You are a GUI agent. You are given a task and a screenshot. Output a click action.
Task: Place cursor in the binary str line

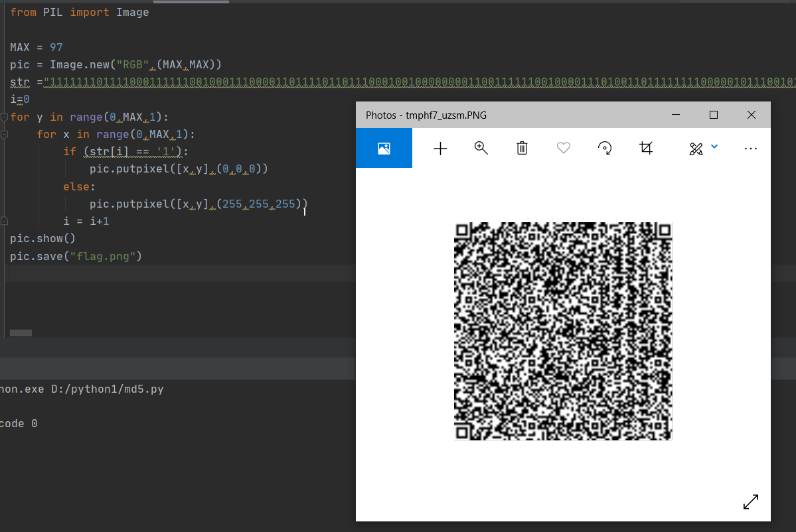click(x=199, y=82)
